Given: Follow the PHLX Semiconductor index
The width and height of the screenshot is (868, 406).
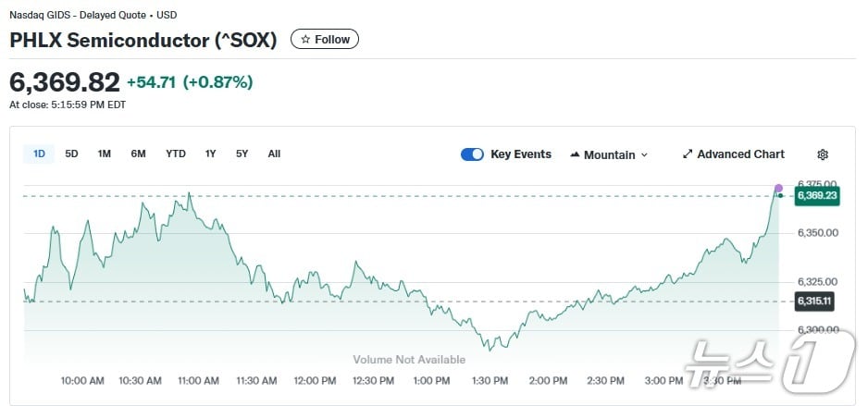Looking at the screenshot, I should (325, 40).
